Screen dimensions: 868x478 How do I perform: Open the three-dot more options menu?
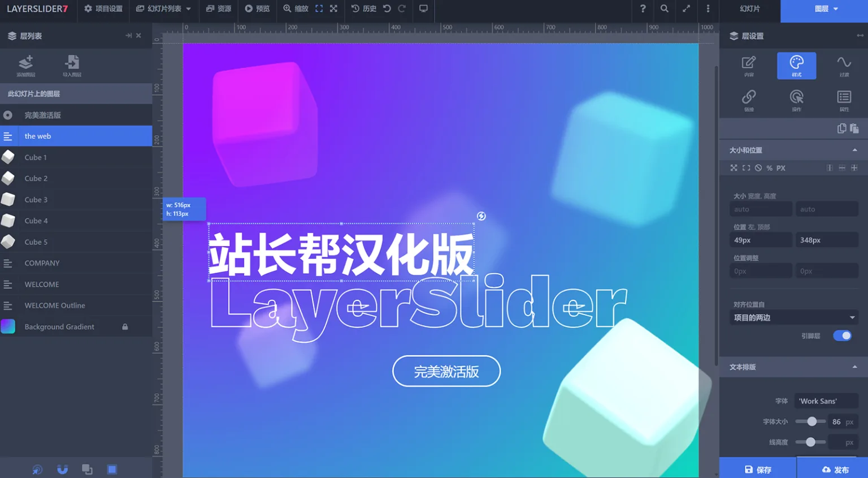(x=708, y=8)
